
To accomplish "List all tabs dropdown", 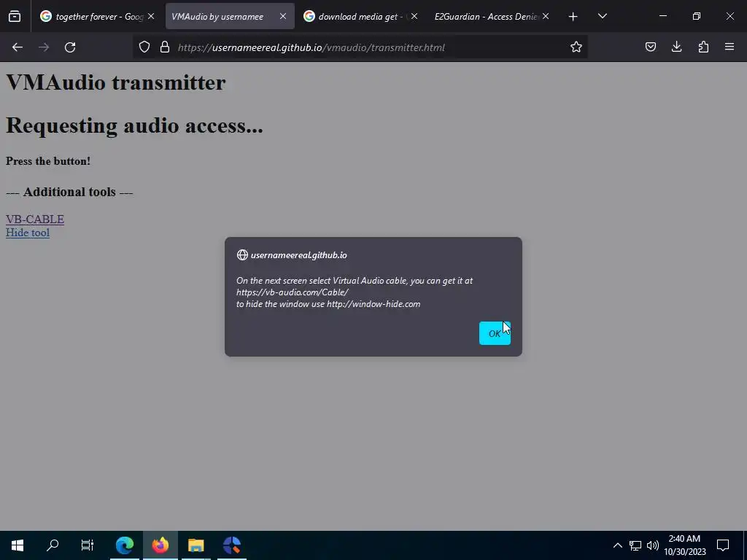I will (602, 16).
